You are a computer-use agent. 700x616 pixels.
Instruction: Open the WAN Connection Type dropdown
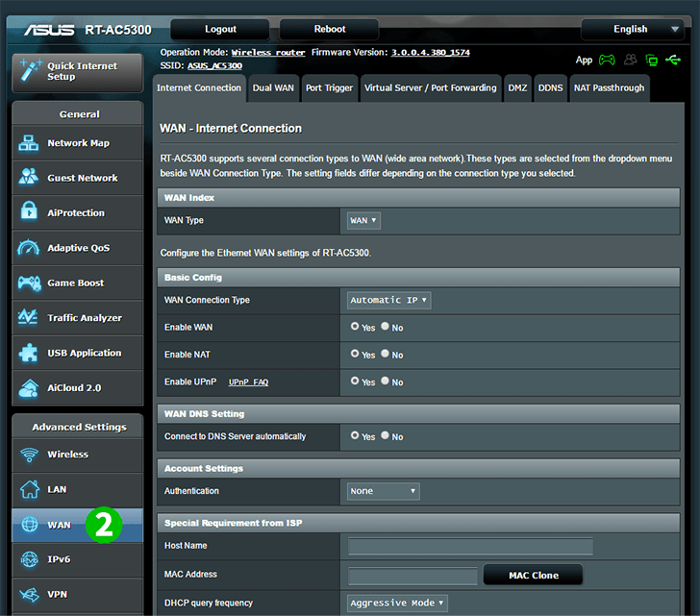[x=388, y=300]
